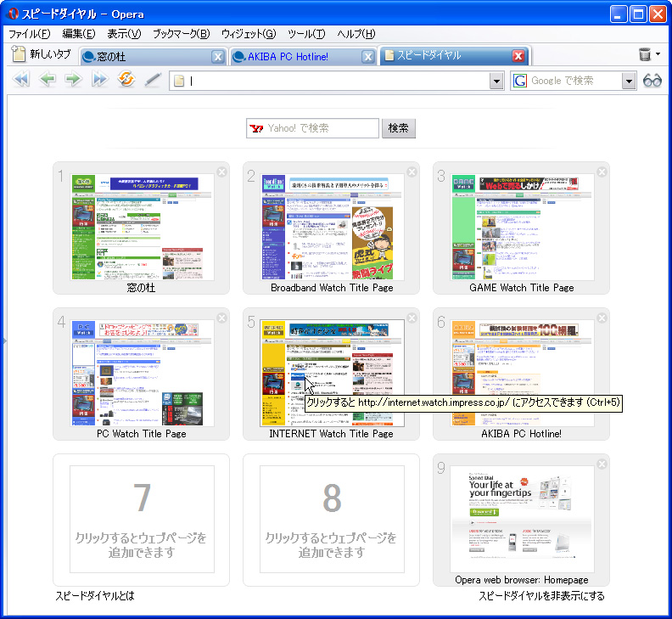Click the glasses view icon
This screenshot has height=619, width=672.
[652, 80]
